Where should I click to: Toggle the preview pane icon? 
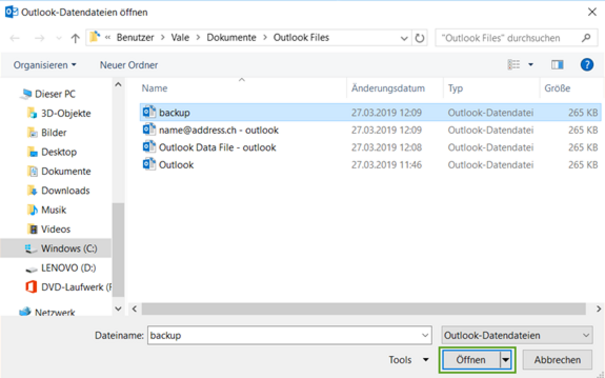coord(557,65)
